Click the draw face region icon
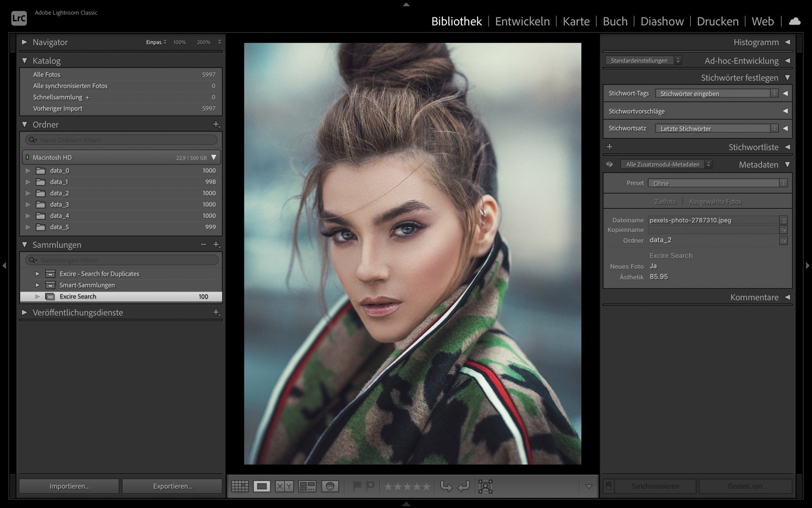Viewport: 812px width, 508px height. [x=485, y=486]
